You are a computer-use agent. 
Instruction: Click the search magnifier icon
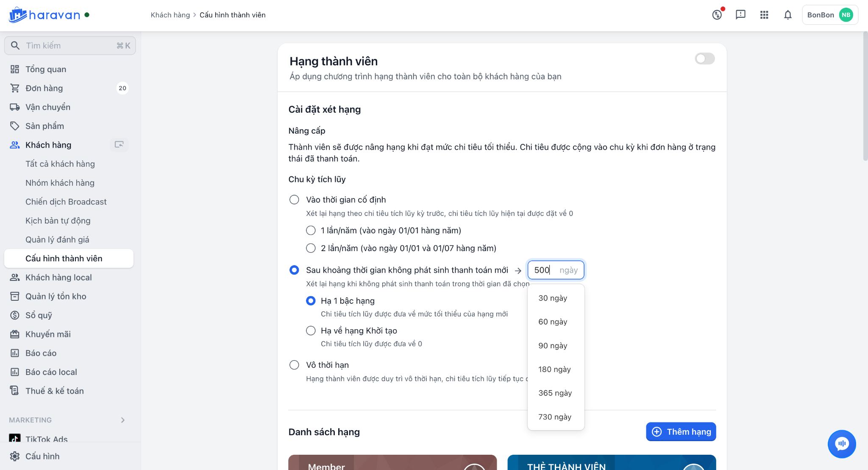coord(15,45)
